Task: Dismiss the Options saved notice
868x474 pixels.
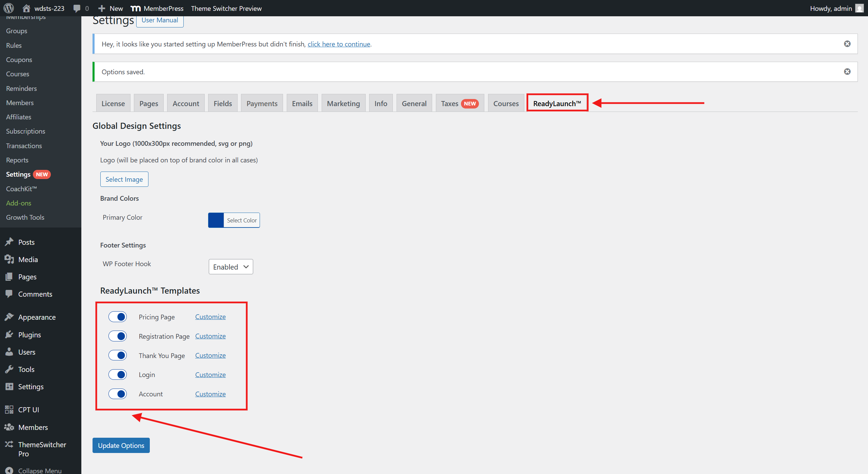Action: pos(847,72)
